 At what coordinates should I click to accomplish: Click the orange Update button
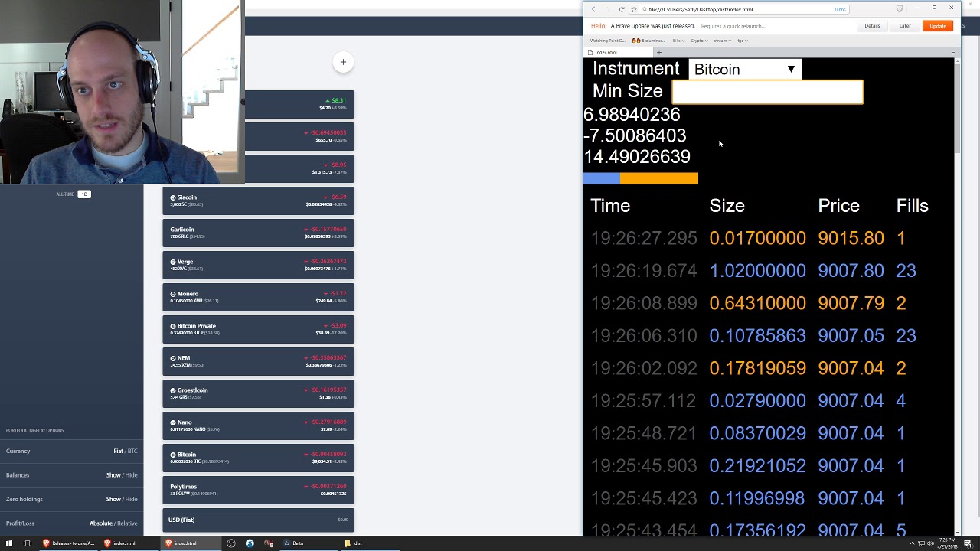pyautogui.click(x=938, y=26)
